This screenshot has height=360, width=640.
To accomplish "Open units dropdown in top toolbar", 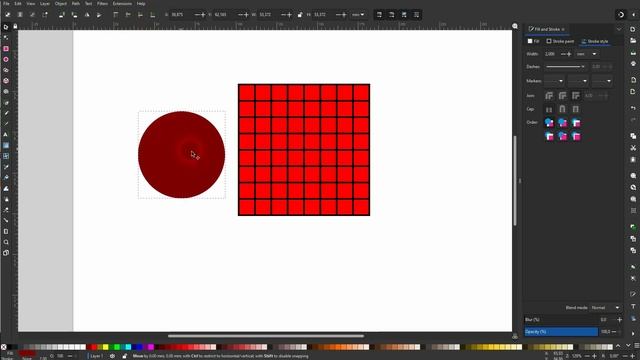I will 358,15.
